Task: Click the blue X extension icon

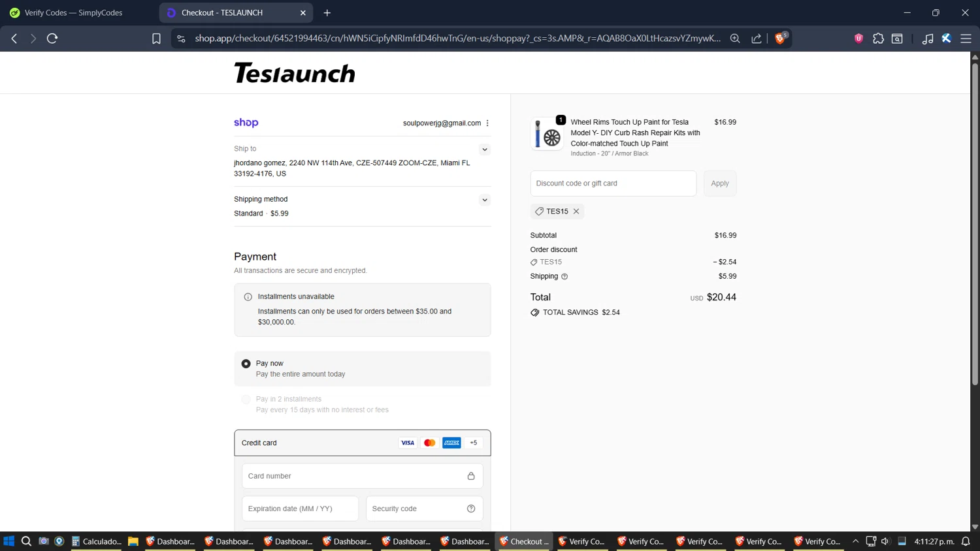Action: tap(946, 39)
